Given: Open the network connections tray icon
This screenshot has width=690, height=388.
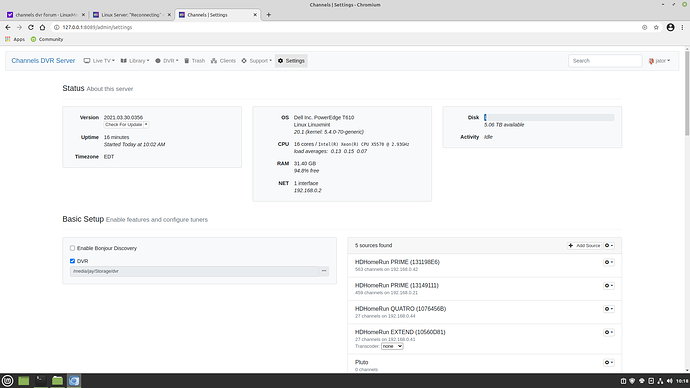Looking at the screenshot, I should click(x=660, y=381).
